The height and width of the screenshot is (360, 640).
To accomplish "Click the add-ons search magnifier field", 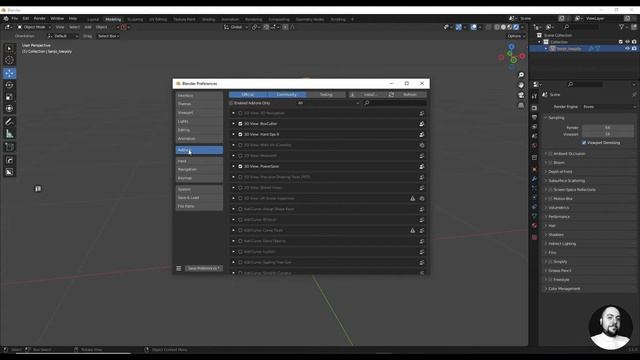I will (395, 103).
